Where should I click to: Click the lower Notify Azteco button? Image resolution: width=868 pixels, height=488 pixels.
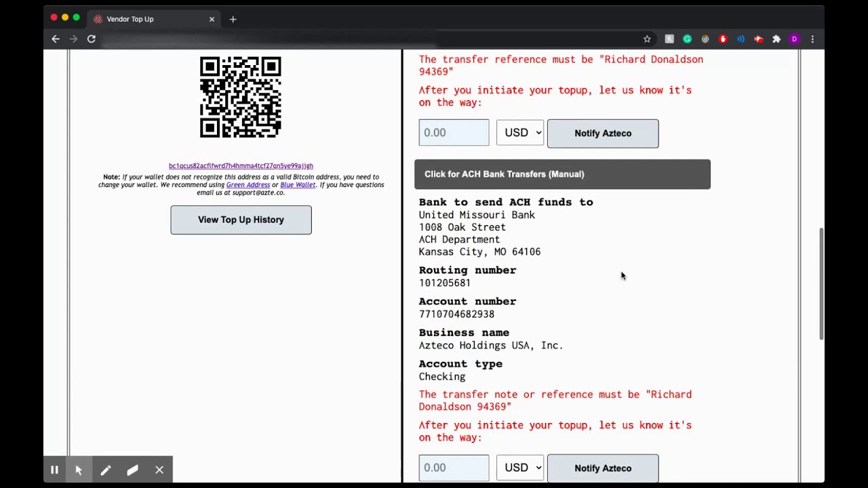[x=603, y=468]
